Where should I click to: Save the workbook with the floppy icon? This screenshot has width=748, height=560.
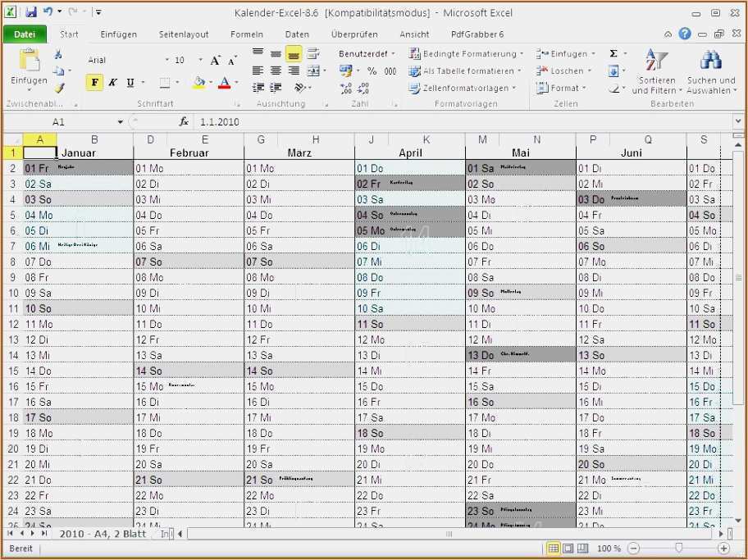tap(31, 12)
